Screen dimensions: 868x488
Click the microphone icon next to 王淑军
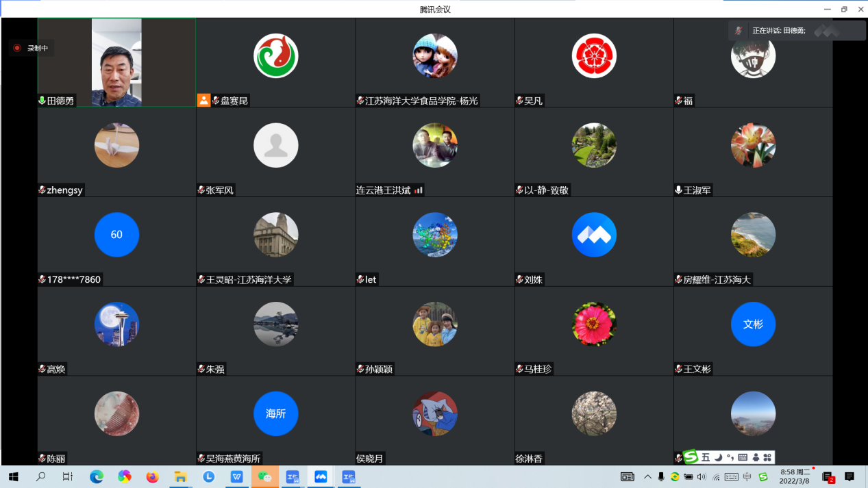tap(679, 190)
